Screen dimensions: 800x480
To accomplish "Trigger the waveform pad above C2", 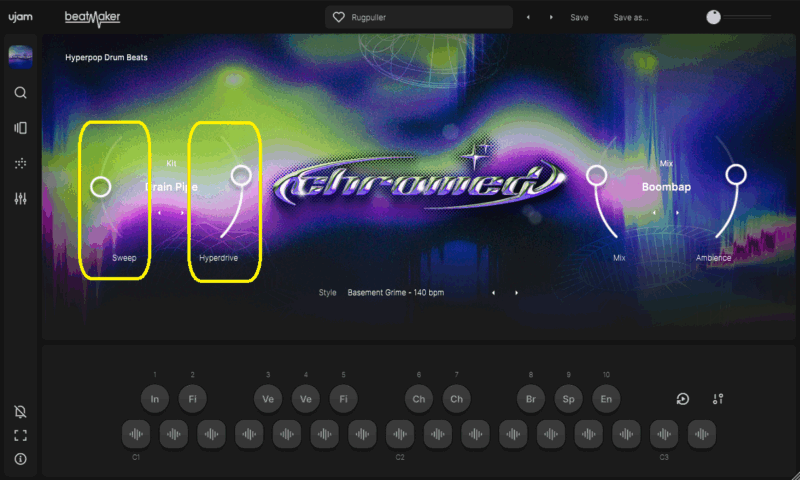I will point(400,434).
